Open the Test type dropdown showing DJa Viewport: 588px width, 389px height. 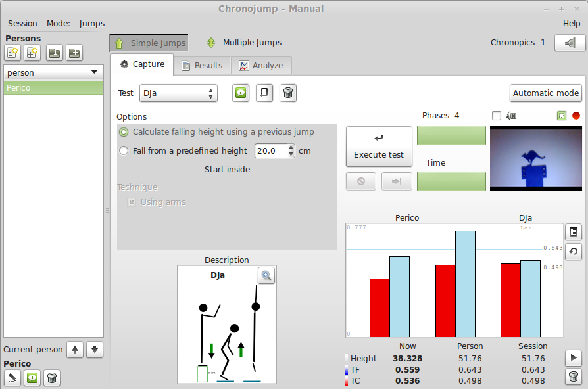178,93
